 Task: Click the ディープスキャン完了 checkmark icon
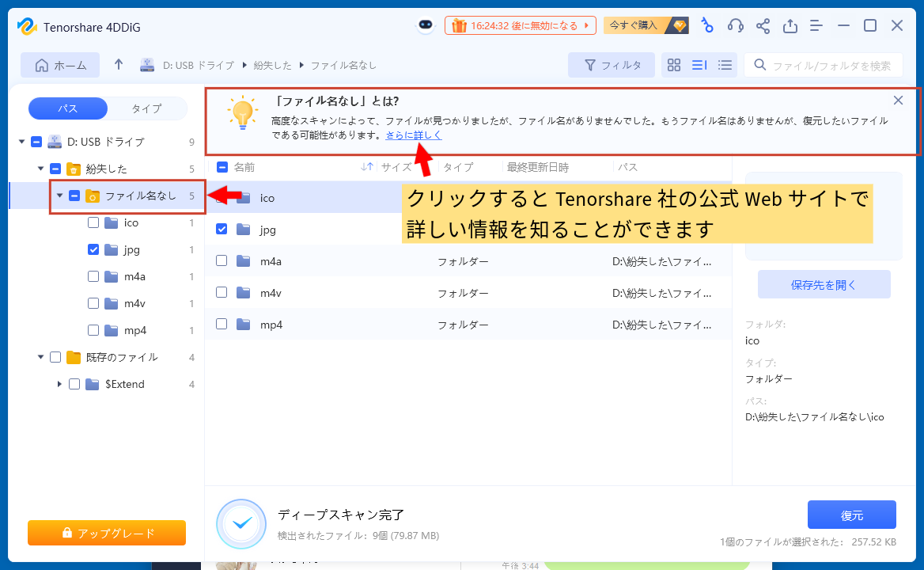(x=241, y=523)
